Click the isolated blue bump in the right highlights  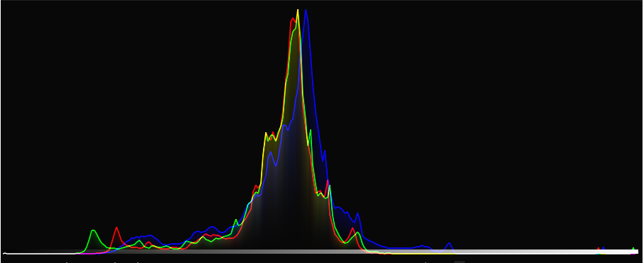[x=449, y=245]
